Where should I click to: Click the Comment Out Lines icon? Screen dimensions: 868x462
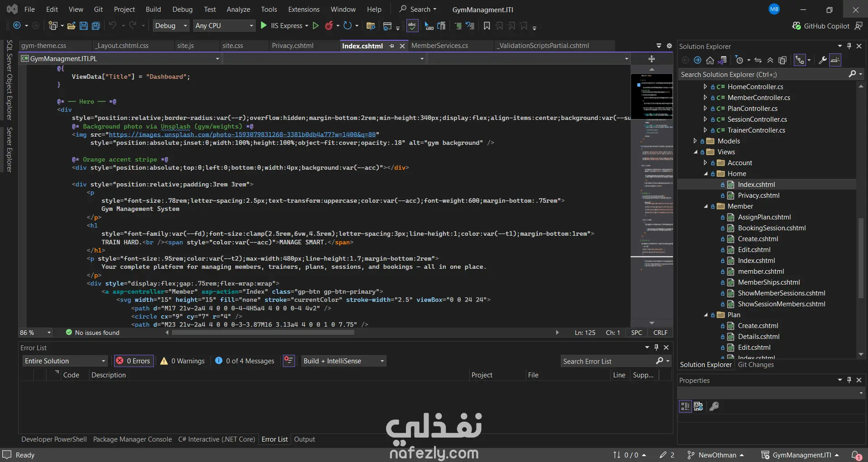(x=458, y=26)
